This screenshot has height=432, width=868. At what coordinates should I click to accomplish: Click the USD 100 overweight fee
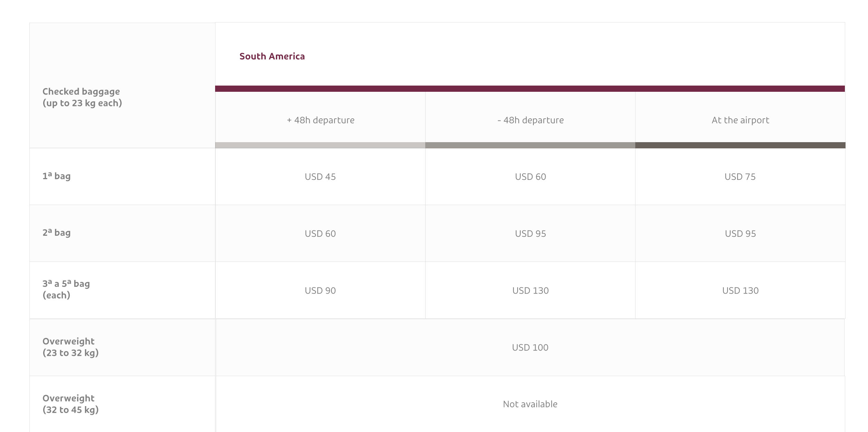tap(530, 347)
